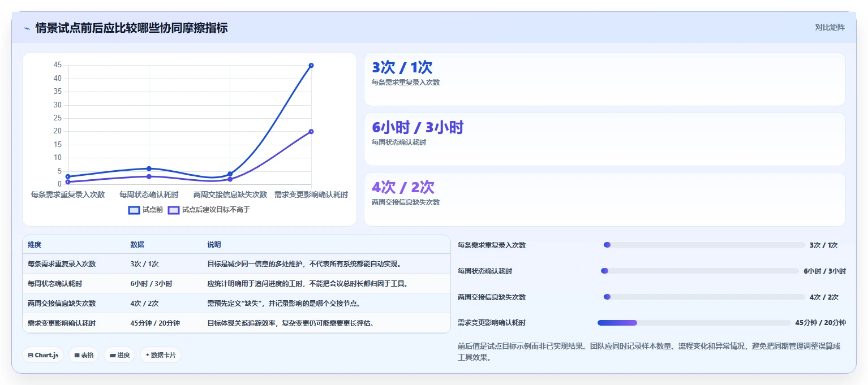Click the 4次 / 2次 table cell
Image resolution: width=868 pixels, height=385 pixels.
(144, 304)
